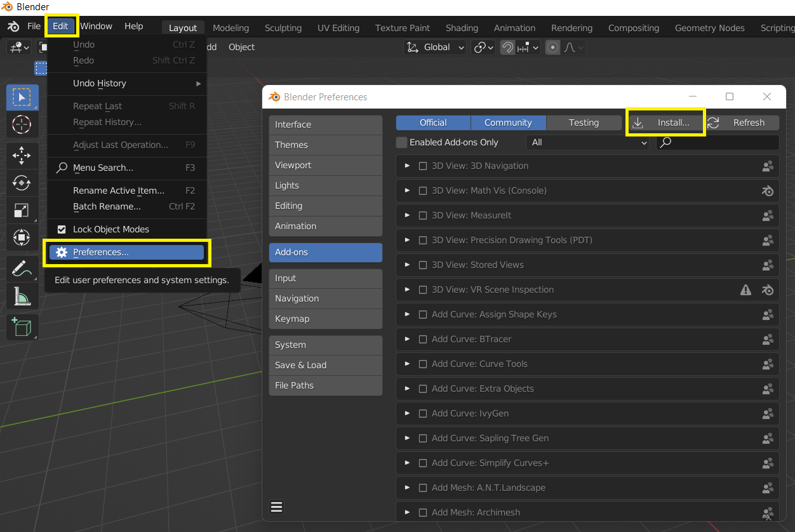
Task: Open the preferences hamburger menu
Action: click(x=276, y=507)
